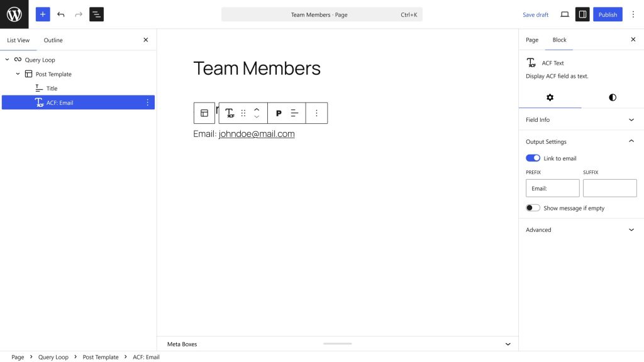Open the block Styles tab
644x362 pixels.
click(613, 97)
